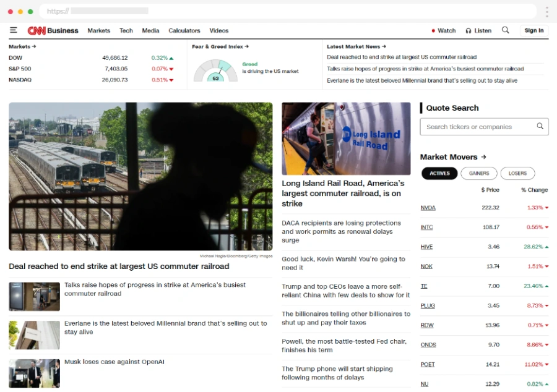Click the browser address bar
The image size is (557, 392).
[x=288, y=11]
